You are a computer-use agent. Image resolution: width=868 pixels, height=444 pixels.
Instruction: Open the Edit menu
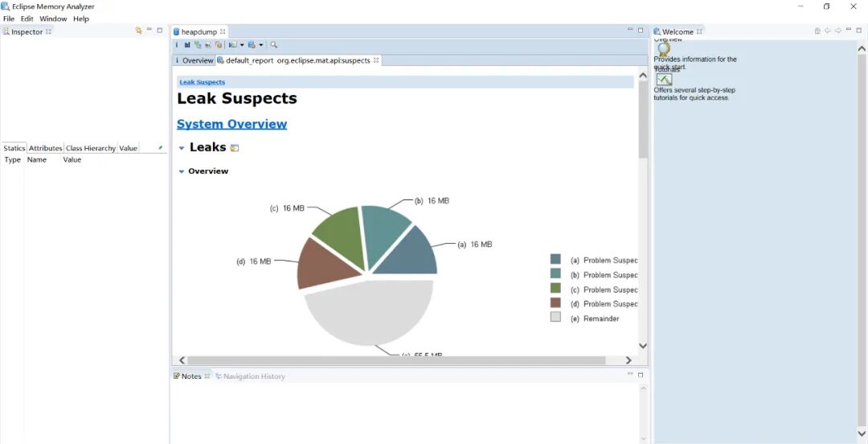27,18
